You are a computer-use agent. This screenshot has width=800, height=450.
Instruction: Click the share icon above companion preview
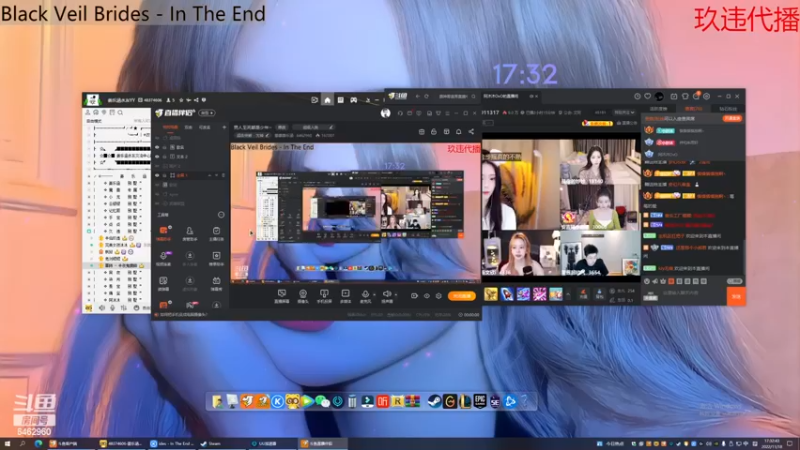click(x=471, y=132)
